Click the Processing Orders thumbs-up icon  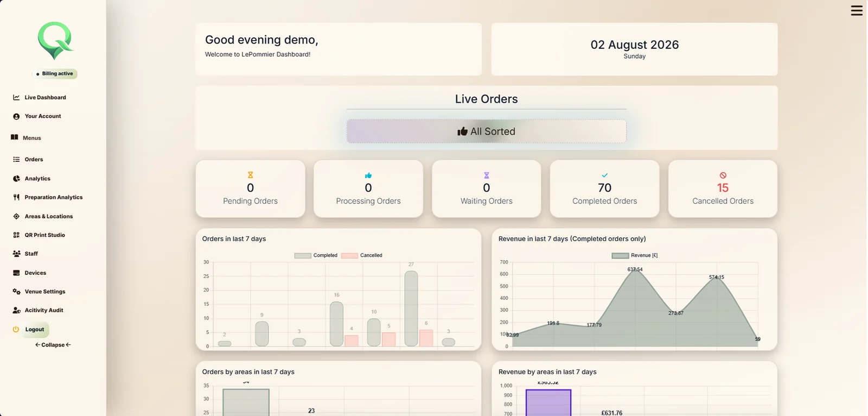click(368, 175)
